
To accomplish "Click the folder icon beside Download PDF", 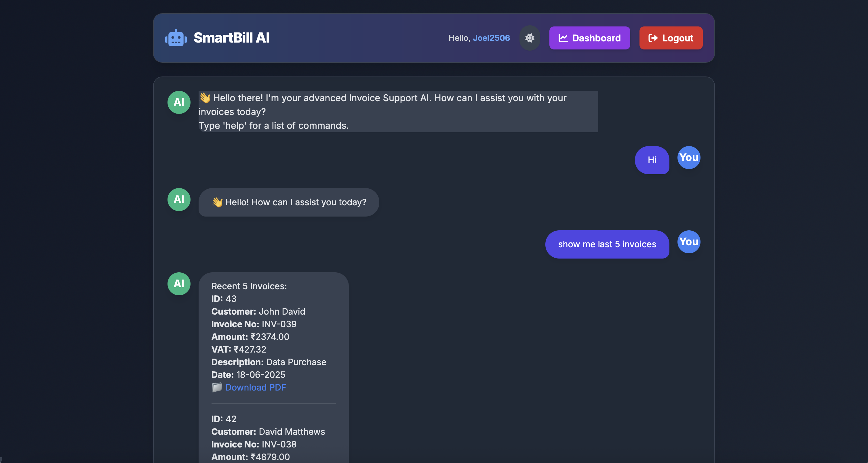I will click(x=217, y=387).
